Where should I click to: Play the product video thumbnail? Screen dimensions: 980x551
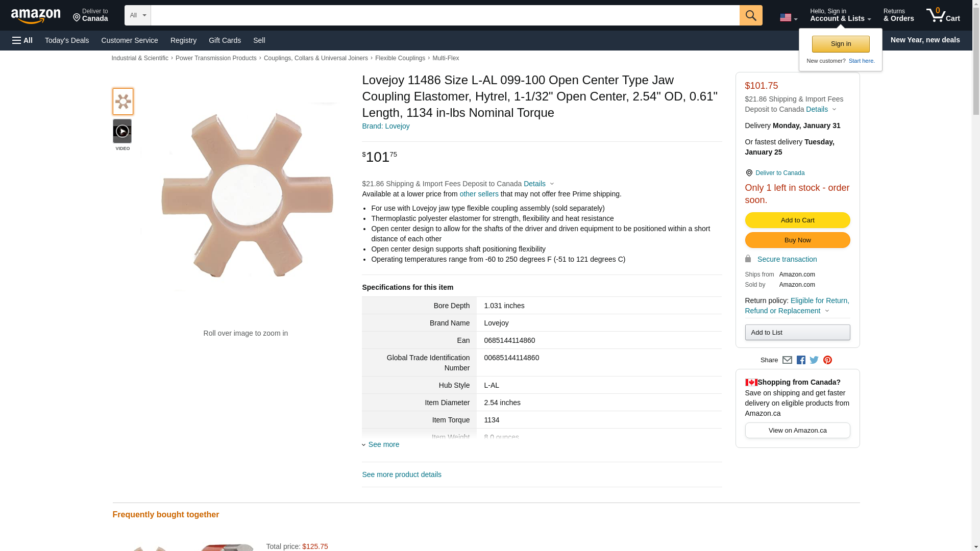(x=122, y=132)
